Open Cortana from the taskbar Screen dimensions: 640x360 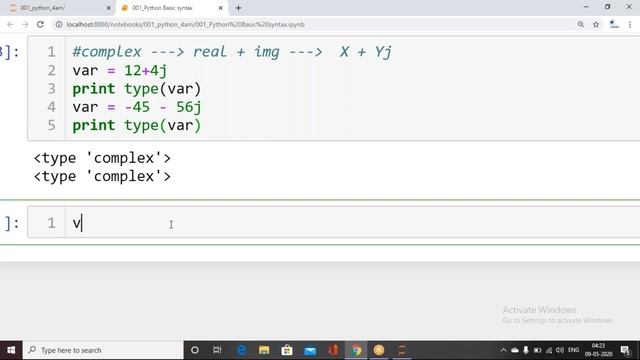(x=195, y=350)
